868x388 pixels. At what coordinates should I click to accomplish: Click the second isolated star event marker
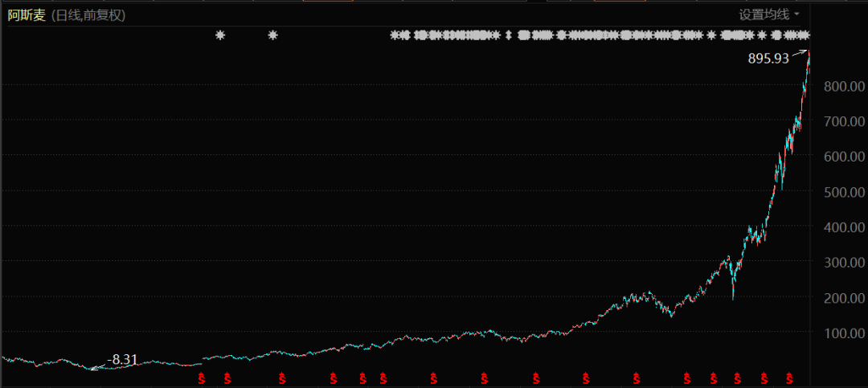click(x=272, y=35)
